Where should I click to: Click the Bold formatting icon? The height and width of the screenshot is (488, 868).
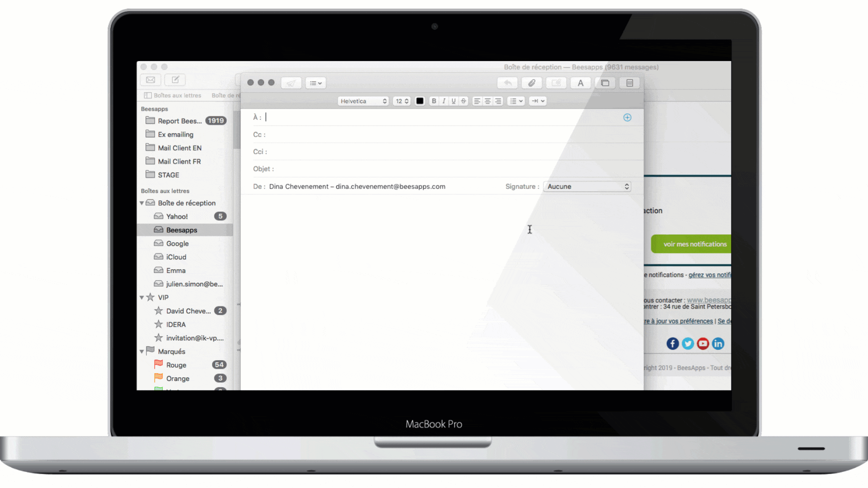(x=434, y=100)
